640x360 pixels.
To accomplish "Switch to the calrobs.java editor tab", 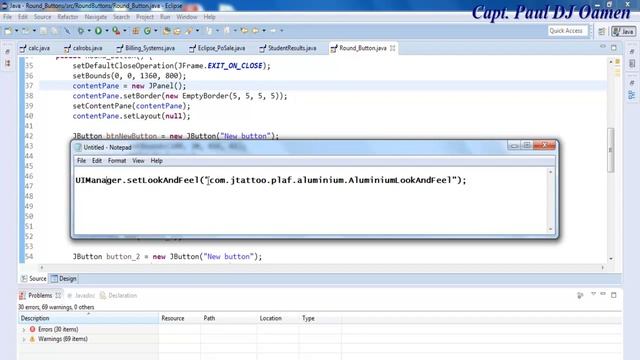I will (x=83, y=48).
